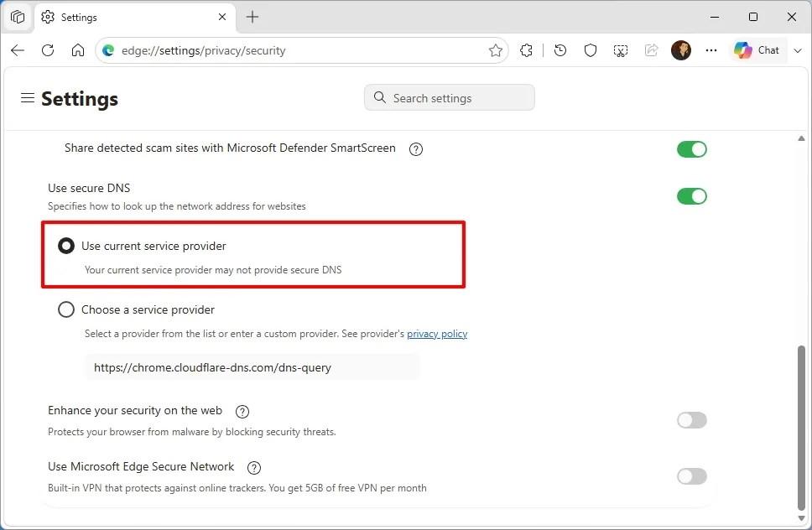
Task: Go back with the back arrow
Action: [18, 50]
